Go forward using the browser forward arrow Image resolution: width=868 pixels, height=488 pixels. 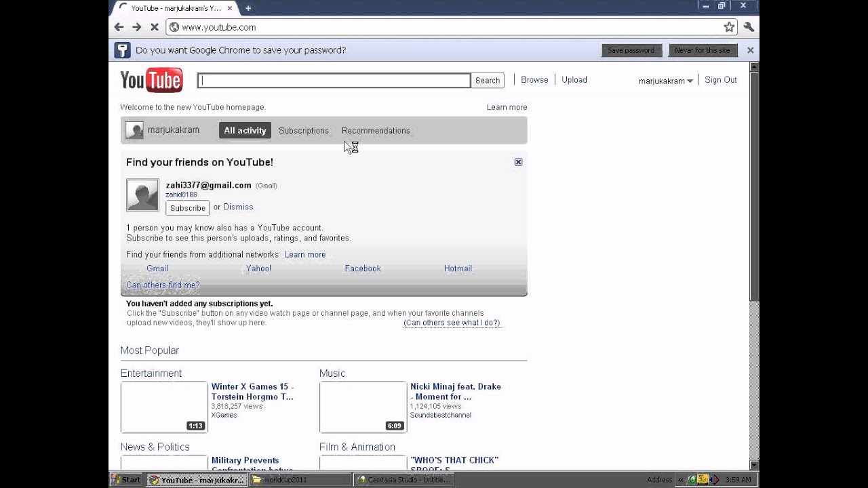[136, 27]
